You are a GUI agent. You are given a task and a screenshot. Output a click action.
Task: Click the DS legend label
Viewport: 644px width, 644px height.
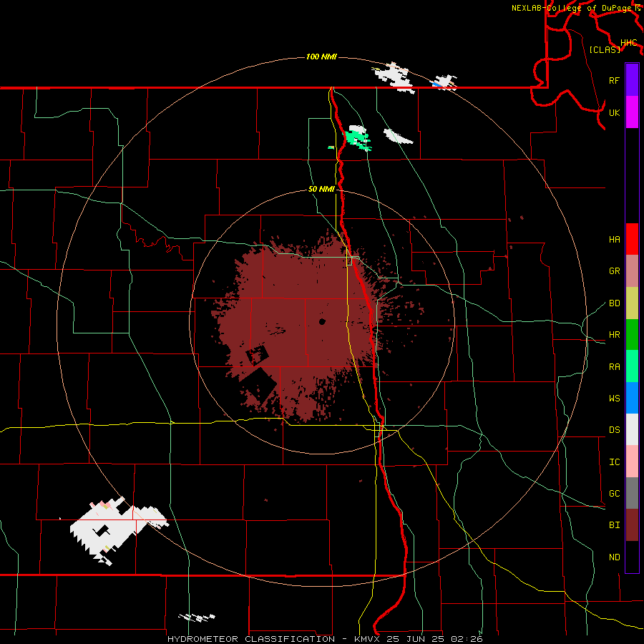pos(614,430)
